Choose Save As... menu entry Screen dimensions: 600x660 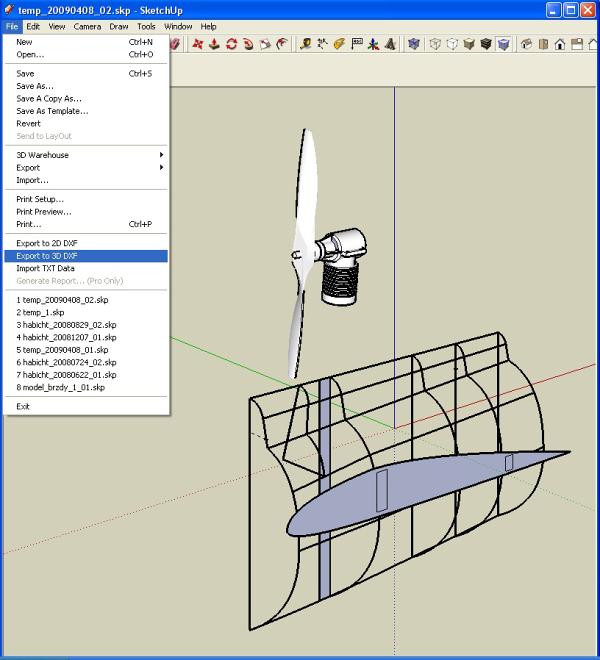[x=86, y=86]
